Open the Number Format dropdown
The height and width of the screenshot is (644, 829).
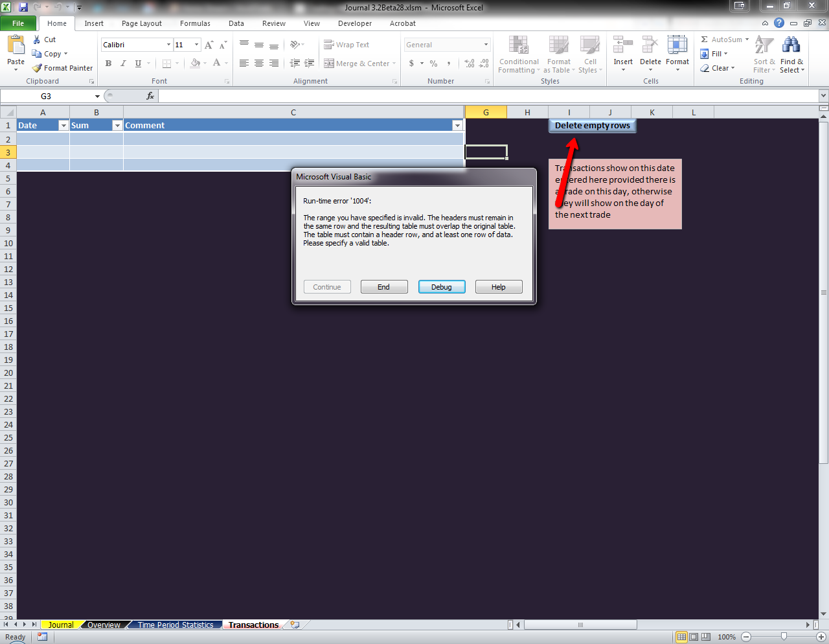(x=486, y=45)
